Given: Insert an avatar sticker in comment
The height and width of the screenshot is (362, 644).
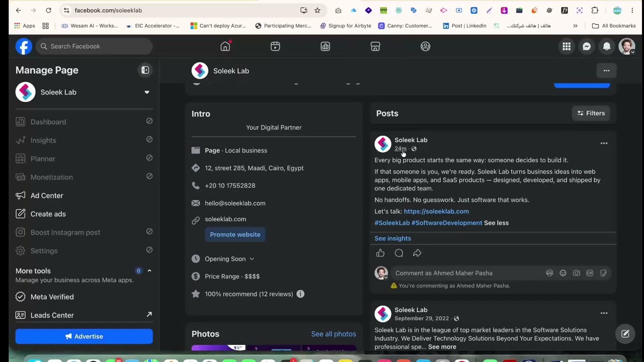Looking at the screenshot, I should (549, 273).
